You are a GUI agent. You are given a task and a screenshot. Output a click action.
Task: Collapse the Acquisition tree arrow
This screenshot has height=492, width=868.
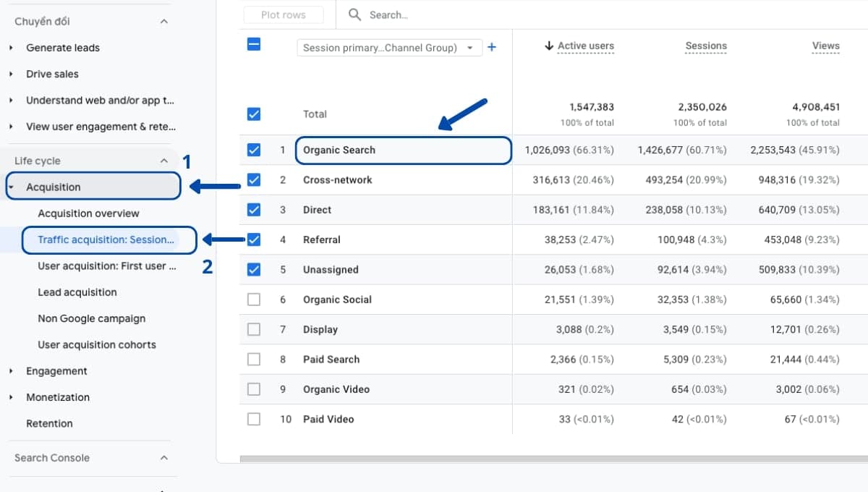[x=11, y=187]
